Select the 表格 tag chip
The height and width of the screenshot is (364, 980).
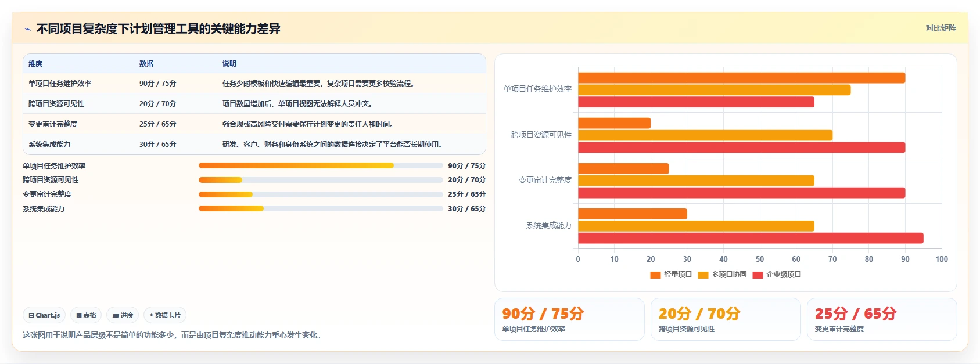pyautogui.click(x=86, y=315)
